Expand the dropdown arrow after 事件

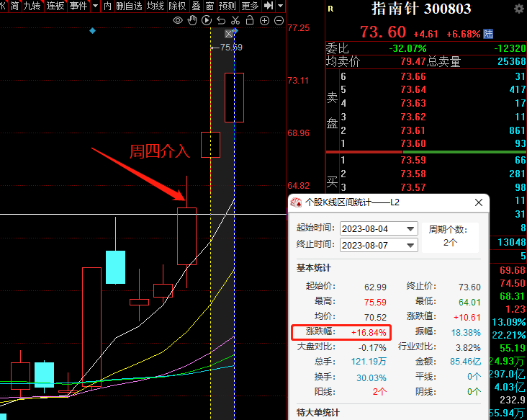pyautogui.click(x=94, y=6)
